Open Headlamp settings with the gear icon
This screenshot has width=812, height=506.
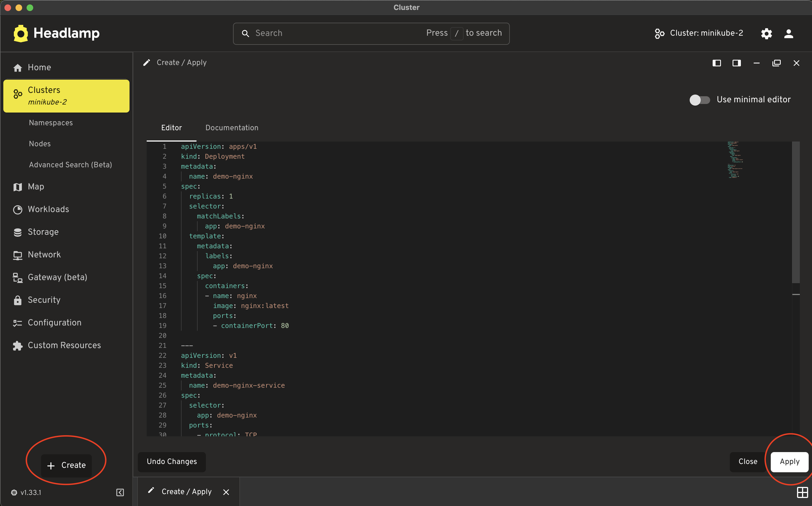pos(766,33)
